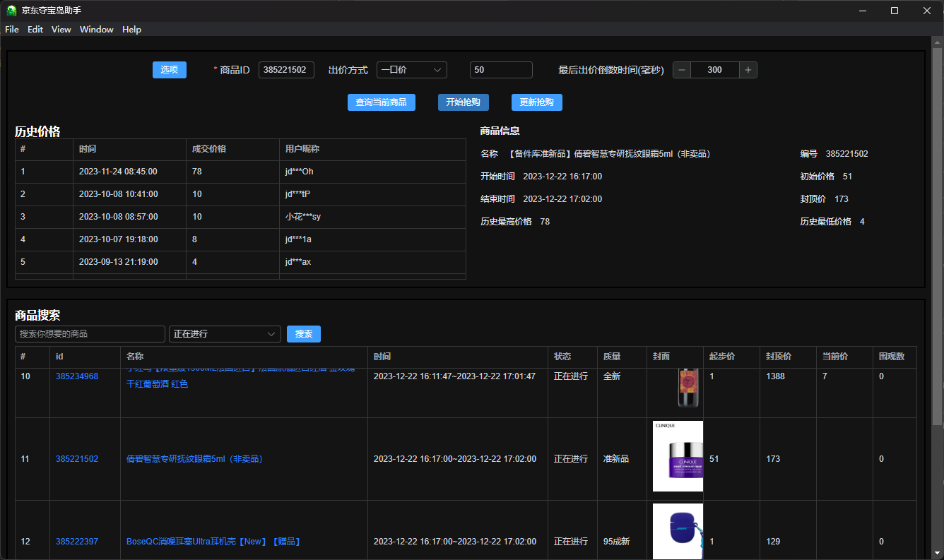Click username jd***Oh in history table
Screen dimensions: 944x560
299,172
